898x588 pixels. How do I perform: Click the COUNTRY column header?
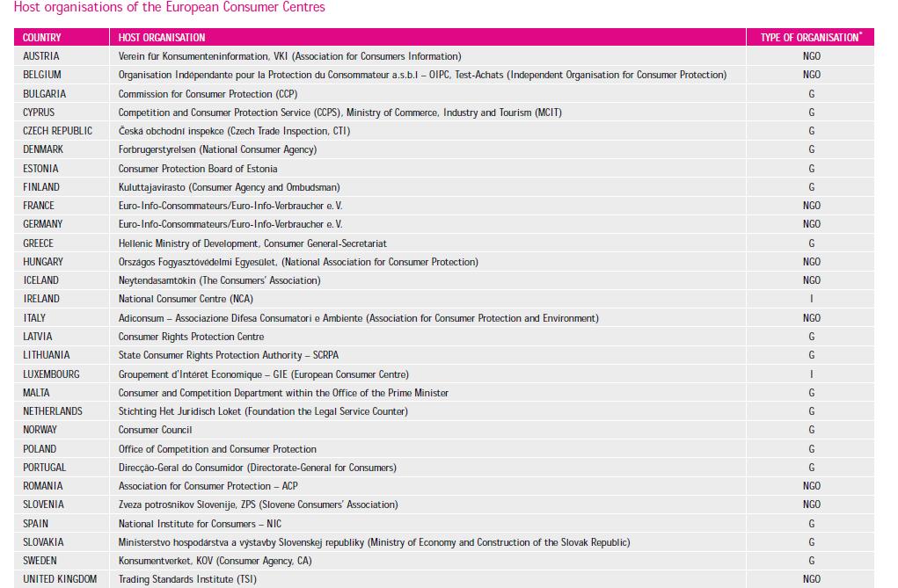pyautogui.click(x=62, y=37)
